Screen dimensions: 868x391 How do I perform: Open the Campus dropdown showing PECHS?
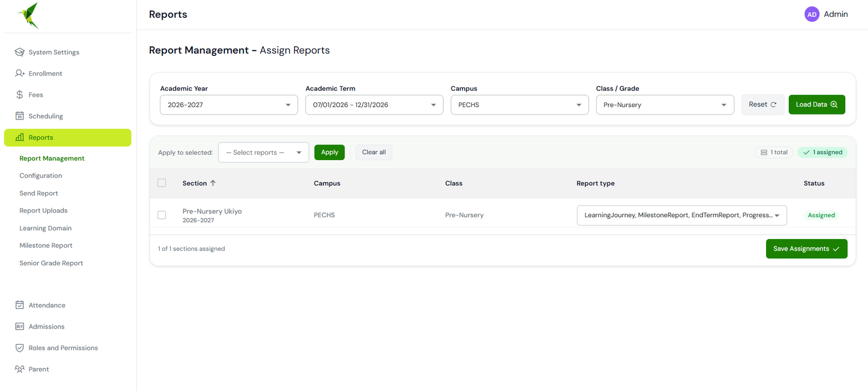click(520, 105)
